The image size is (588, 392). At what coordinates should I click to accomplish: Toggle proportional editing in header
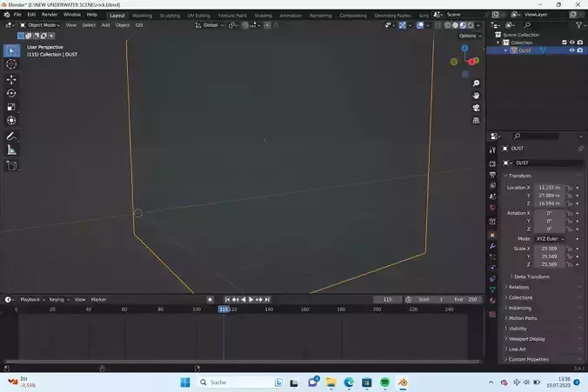[x=267, y=25]
